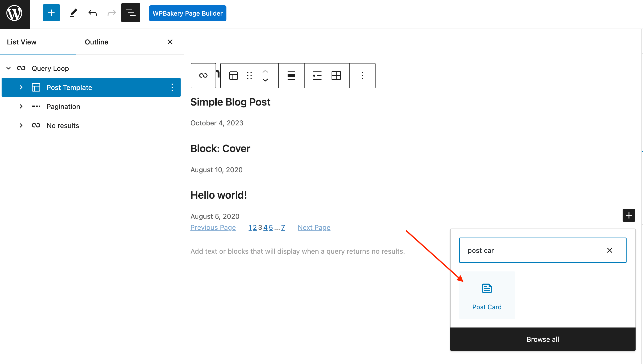The image size is (643, 364).
Task: Move block up with arrow
Action: tap(265, 71)
